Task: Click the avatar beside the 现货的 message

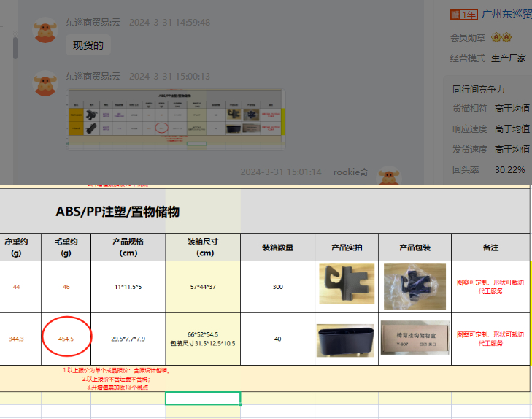Action: (46, 31)
